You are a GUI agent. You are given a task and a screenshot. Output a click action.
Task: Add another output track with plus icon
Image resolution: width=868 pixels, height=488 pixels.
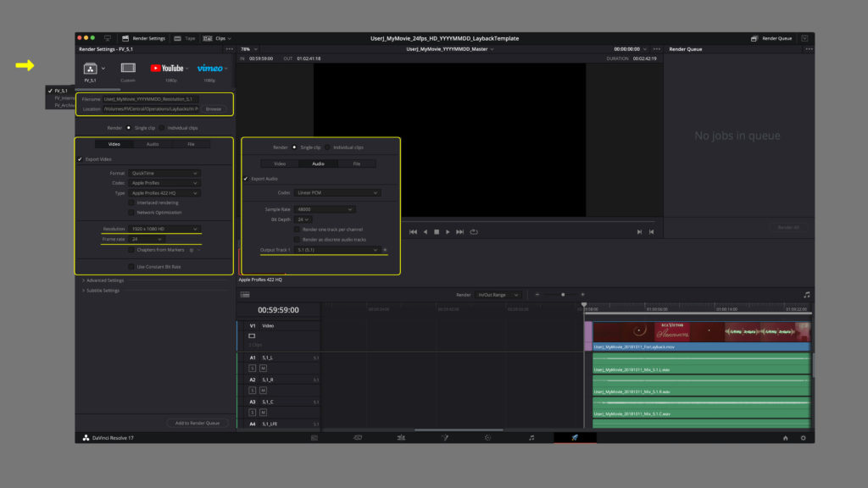(385, 250)
